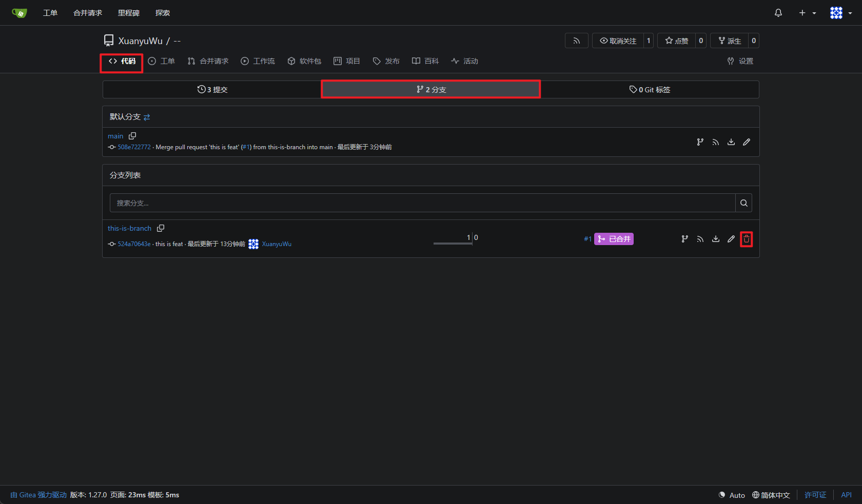The width and height of the screenshot is (862, 504).
Task: Open the 简体中文 language selector
Action: click(x=771, y=495)
